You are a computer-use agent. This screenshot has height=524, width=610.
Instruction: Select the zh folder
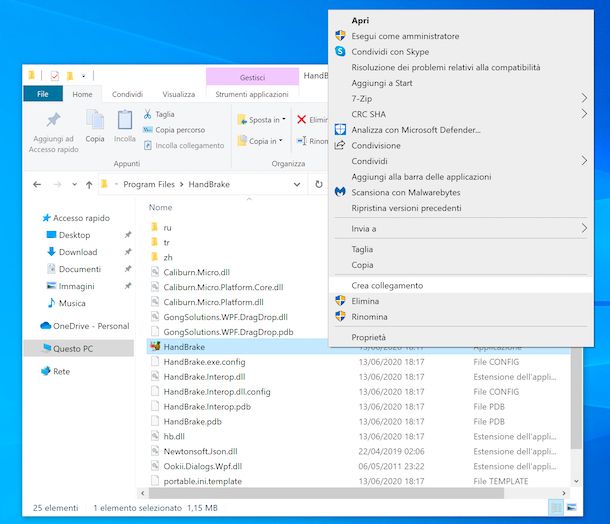(x=161, y=258)
